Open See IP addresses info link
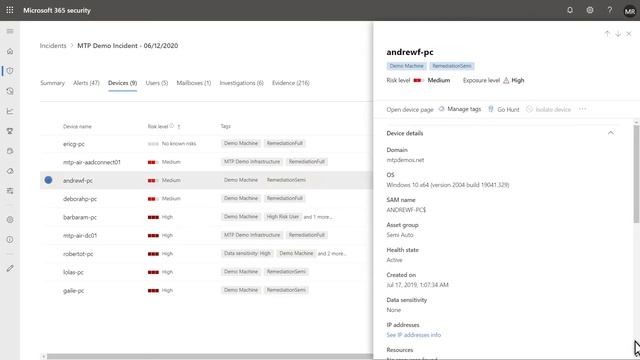 (413, 335)
